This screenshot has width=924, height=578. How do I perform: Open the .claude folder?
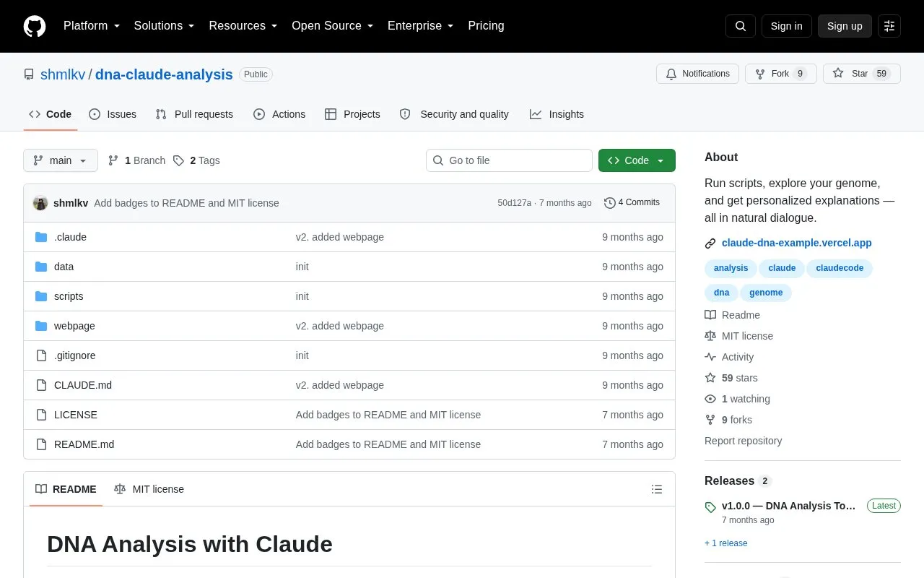(x=70, y=237)
